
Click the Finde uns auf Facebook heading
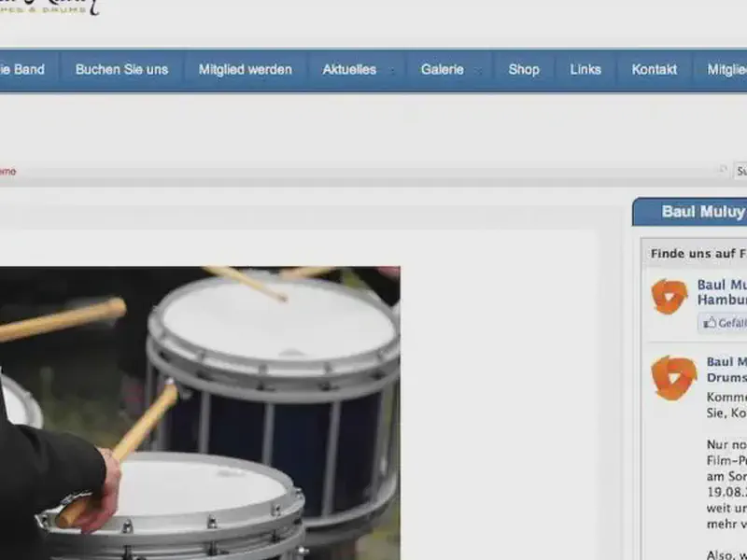pyautogui.click(x=698, y=254)
